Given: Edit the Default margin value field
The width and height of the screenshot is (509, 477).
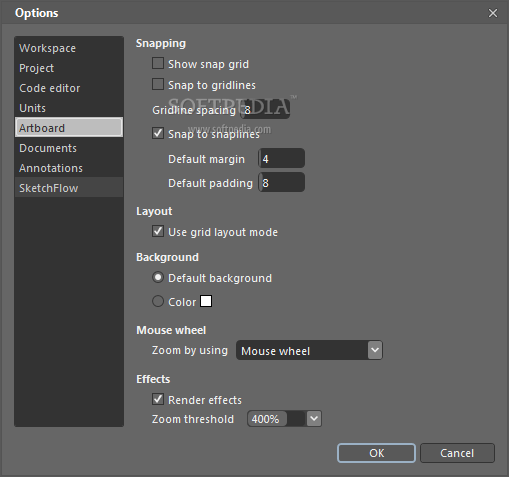Looking at the screenshot, I should (x=282, y=158).
